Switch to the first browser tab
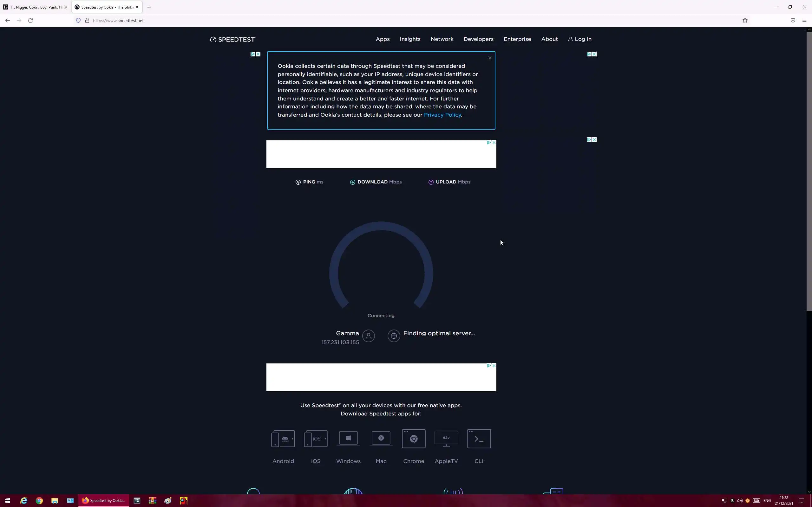Screen dimensions: 812x507 (34, 7)
